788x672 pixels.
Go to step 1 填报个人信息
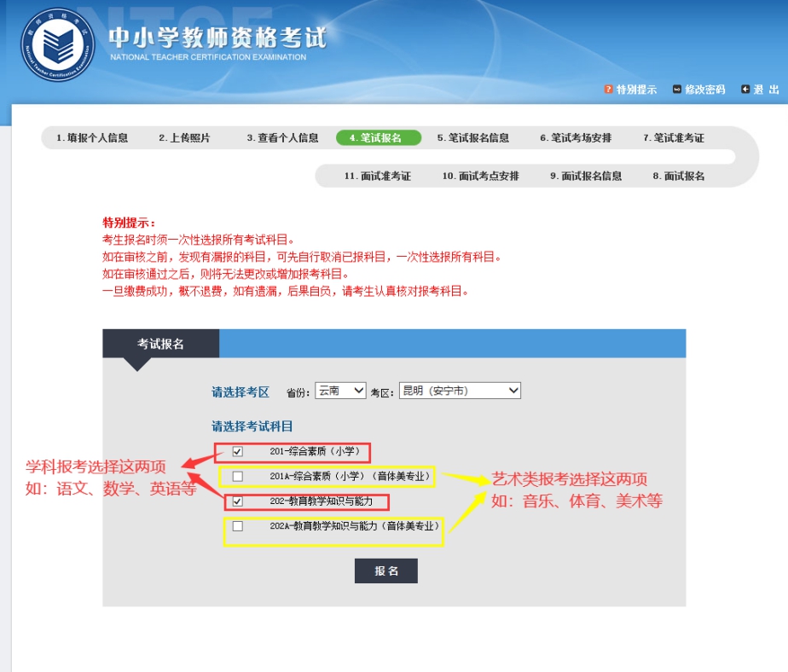(x=92, y=138)
